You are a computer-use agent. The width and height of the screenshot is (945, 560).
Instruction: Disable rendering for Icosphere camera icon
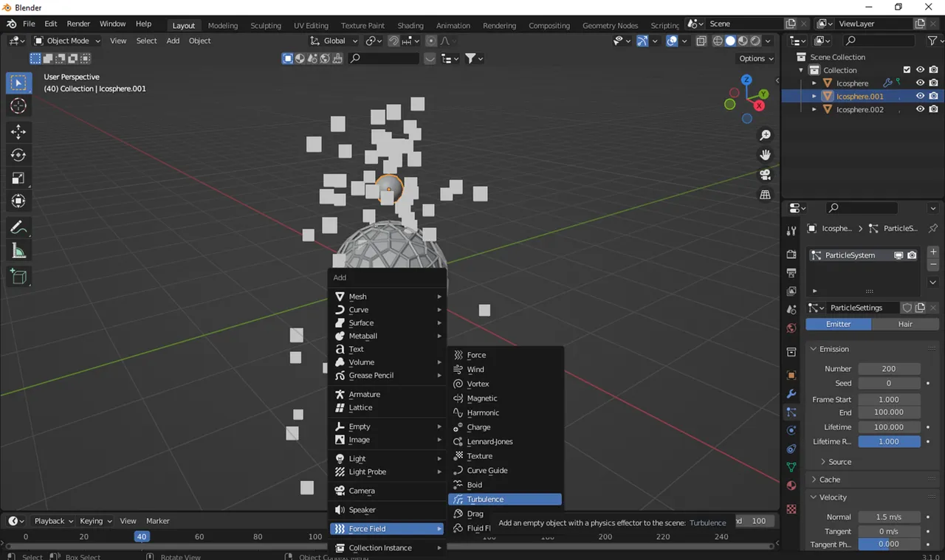pyautogui.click(x=934, y=83)
